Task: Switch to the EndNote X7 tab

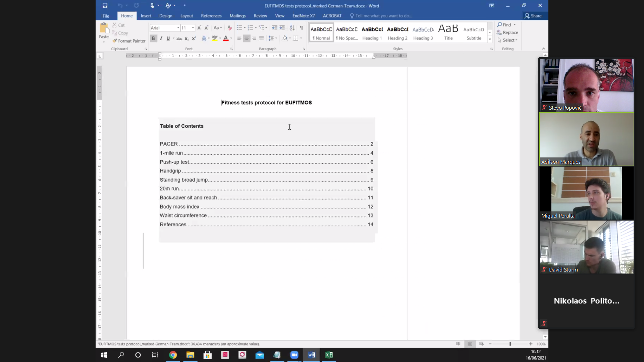Action: 304,16
